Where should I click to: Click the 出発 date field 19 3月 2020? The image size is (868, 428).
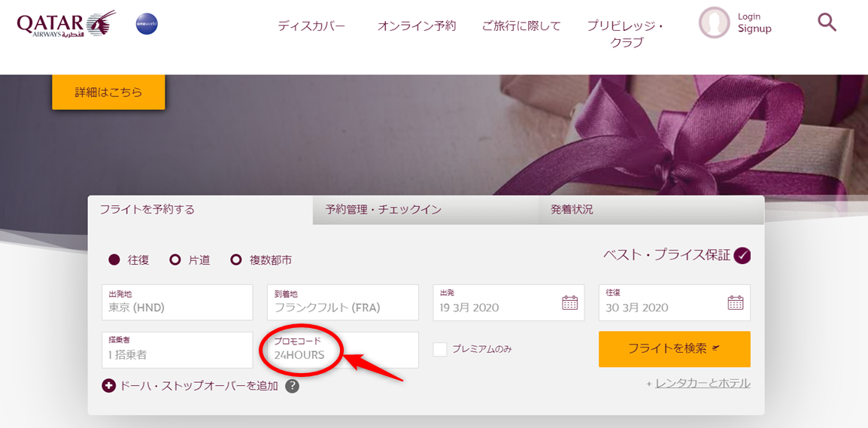(508, 302)
